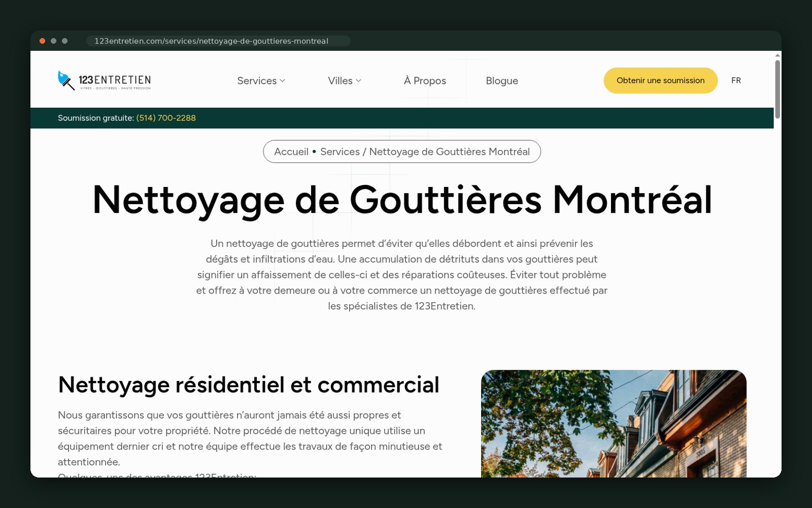Screen dimensions: 812x508
Task: Click the 123Entretien logo
Action: pyautogui.click(x=104, y=80)
